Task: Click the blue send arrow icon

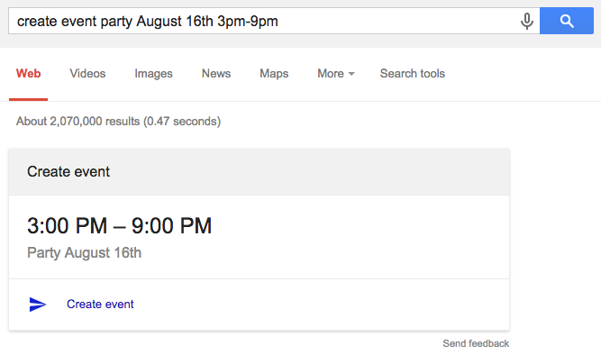Action: tap(38, 305)
